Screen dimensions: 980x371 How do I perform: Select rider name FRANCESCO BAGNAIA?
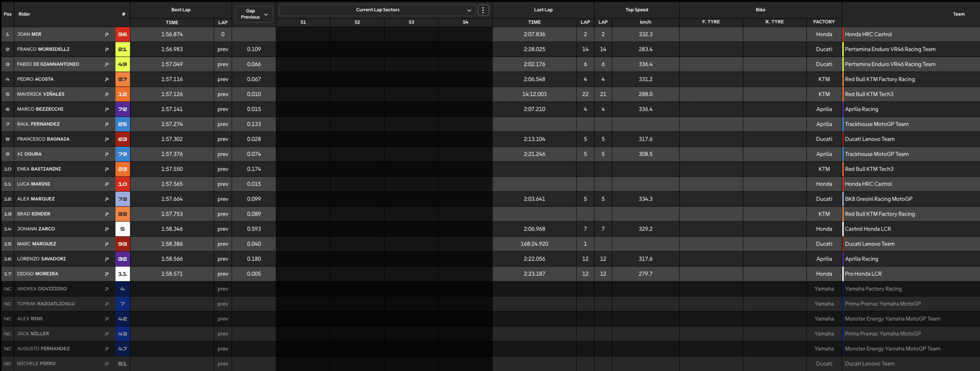pyautogui.click(x=43, y=139)
